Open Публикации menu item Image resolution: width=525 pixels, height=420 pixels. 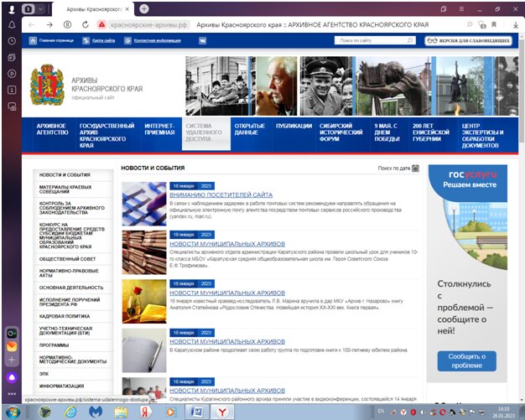(294, 126)
